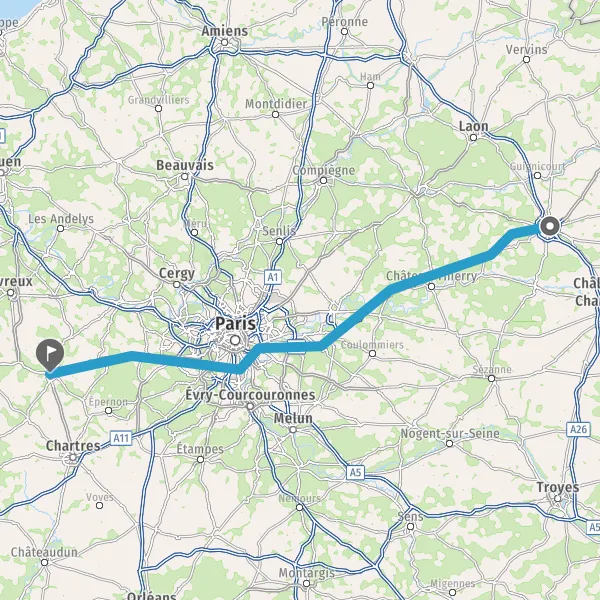Click the Compiègne town label

[x=324, y=170]
